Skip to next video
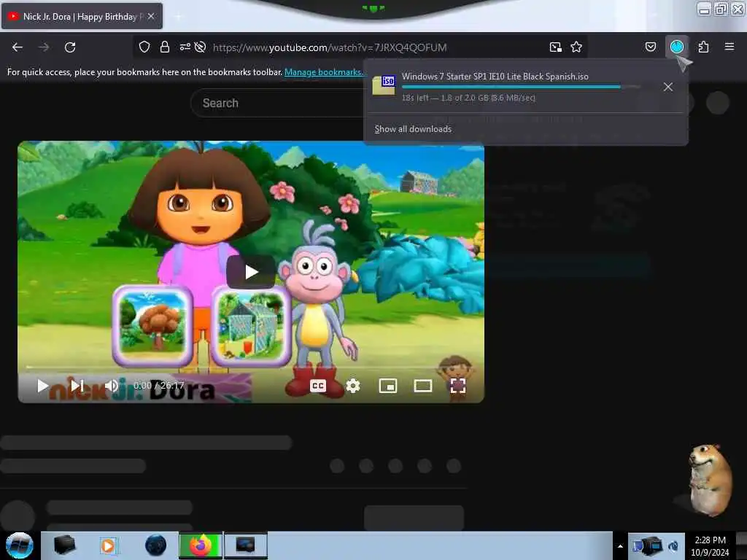 coord(77,385)
